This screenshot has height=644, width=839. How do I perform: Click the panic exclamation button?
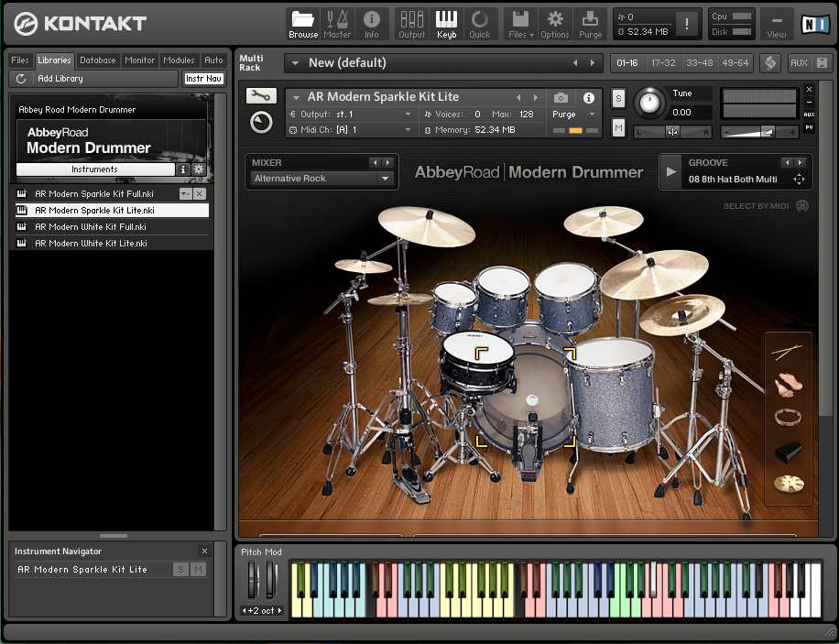pyautogui.click(x=687, y=24)
